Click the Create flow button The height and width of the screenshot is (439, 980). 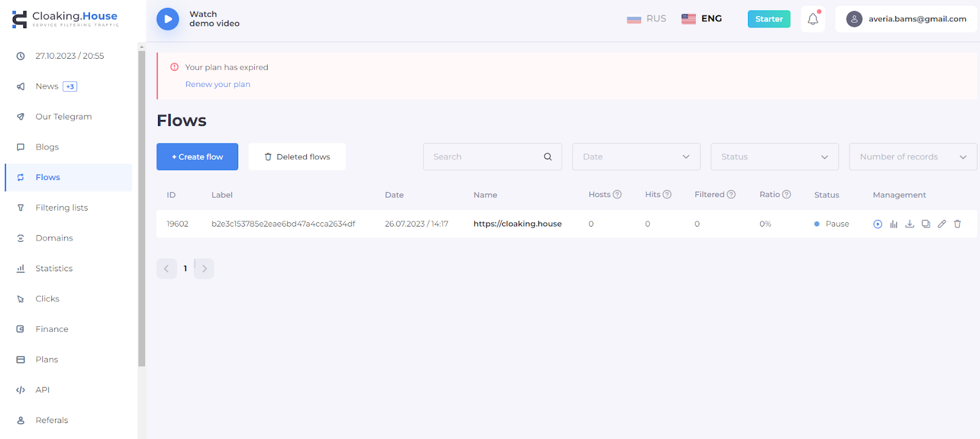pyautogui.click(x=197, y=157)
